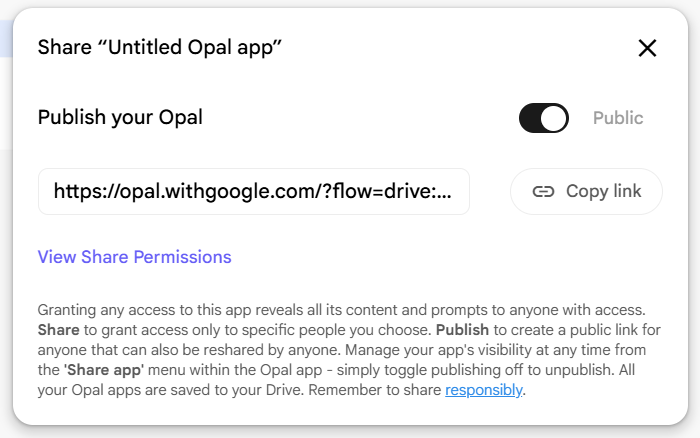
Task: Click the white knob of the publish switch
Action: tap(554, 118)
